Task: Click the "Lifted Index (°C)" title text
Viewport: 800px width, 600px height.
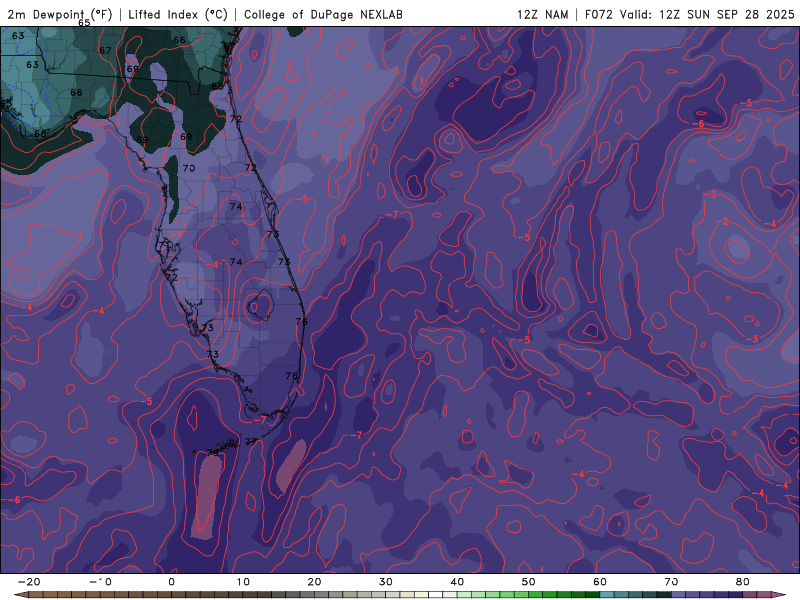Action: 178,14
